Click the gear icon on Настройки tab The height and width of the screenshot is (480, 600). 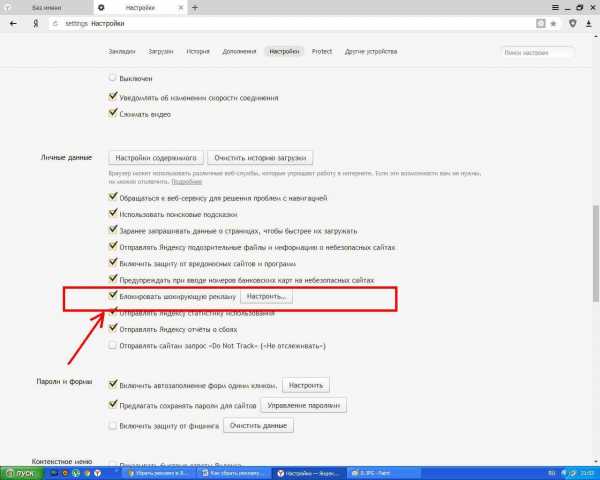coord(101,8)
